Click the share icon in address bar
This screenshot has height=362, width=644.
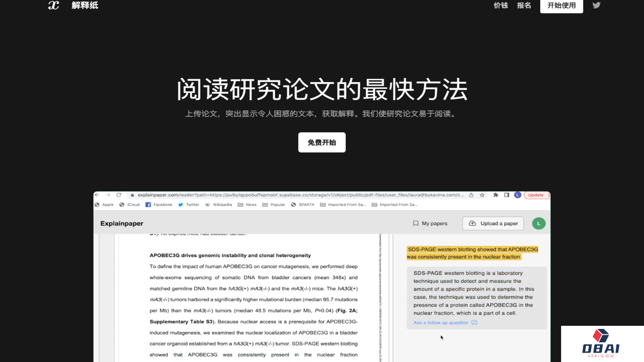point(471,195)
